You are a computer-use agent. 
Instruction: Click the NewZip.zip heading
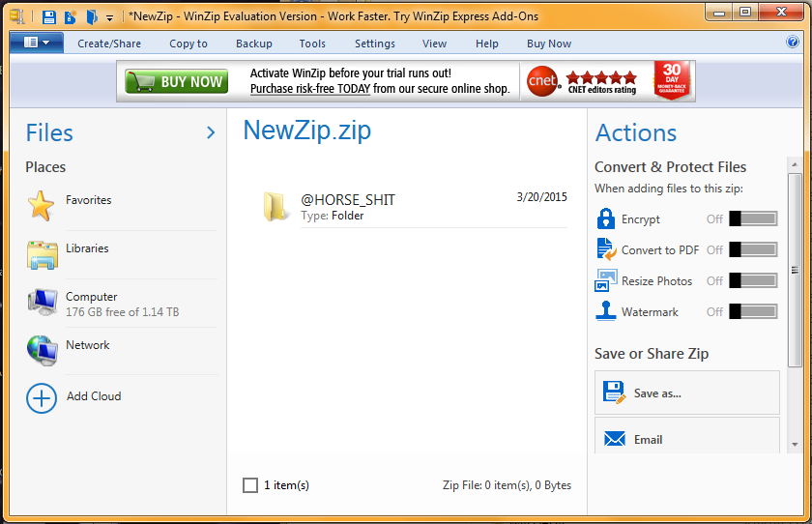(307, 131)
